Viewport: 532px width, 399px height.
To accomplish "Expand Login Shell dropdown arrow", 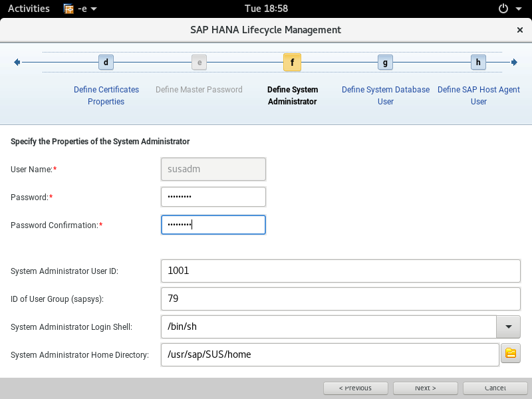I will pyautogui.click(x=508, y=327).
